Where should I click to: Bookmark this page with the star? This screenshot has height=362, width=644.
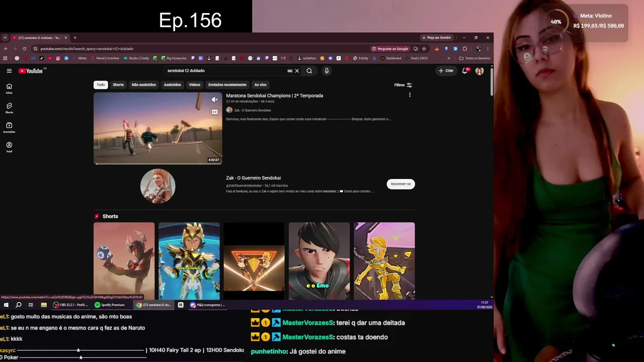424,49
